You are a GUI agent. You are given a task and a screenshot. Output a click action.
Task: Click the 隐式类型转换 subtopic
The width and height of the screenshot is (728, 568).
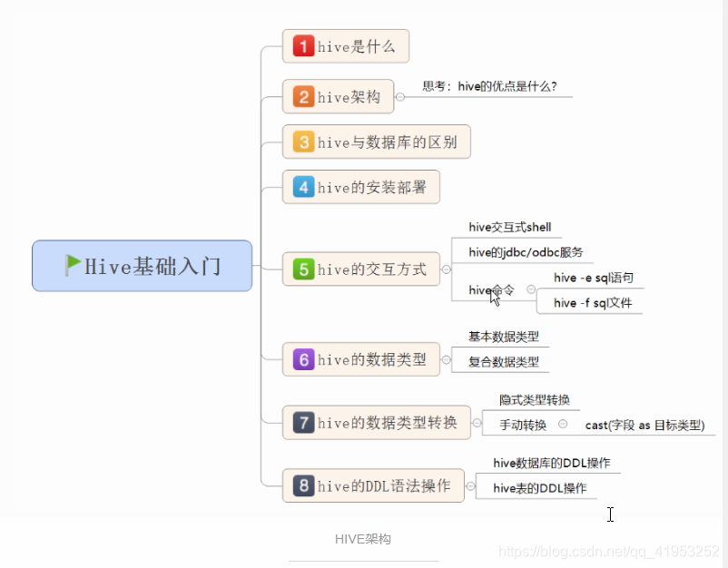[535, 399]
